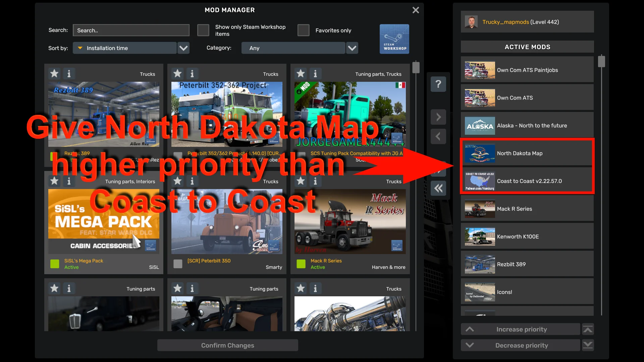644x362 pixels.
Task: Select Rezbilt 389 in active mods
Action: tap(527, 264)
